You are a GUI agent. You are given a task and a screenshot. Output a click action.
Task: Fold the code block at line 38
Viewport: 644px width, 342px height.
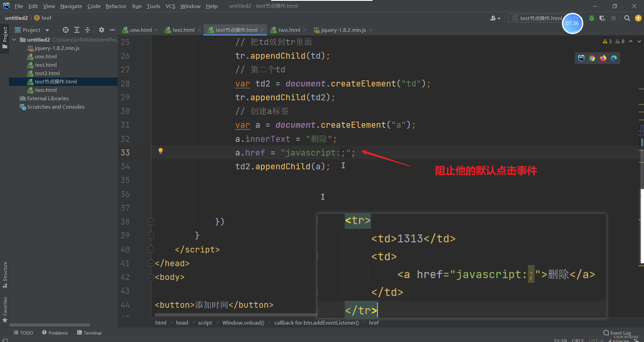(151, 222)
